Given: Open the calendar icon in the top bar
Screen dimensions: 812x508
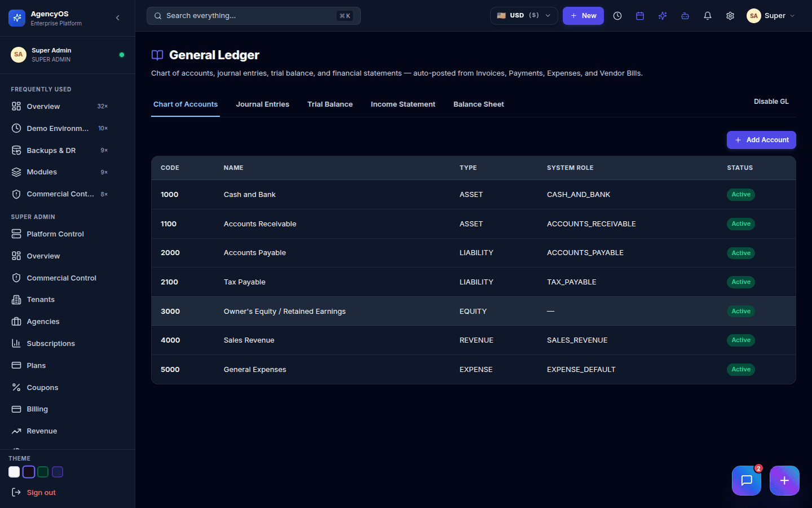Looking at the screenshot, I should pos(640,16).
